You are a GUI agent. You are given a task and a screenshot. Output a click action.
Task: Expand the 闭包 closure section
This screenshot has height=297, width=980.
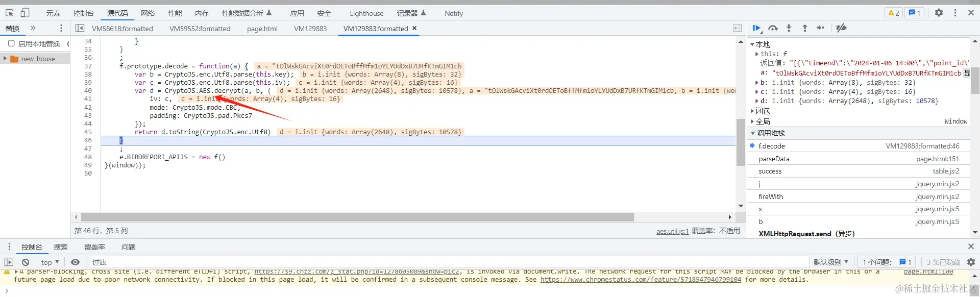tap(752, 111)
